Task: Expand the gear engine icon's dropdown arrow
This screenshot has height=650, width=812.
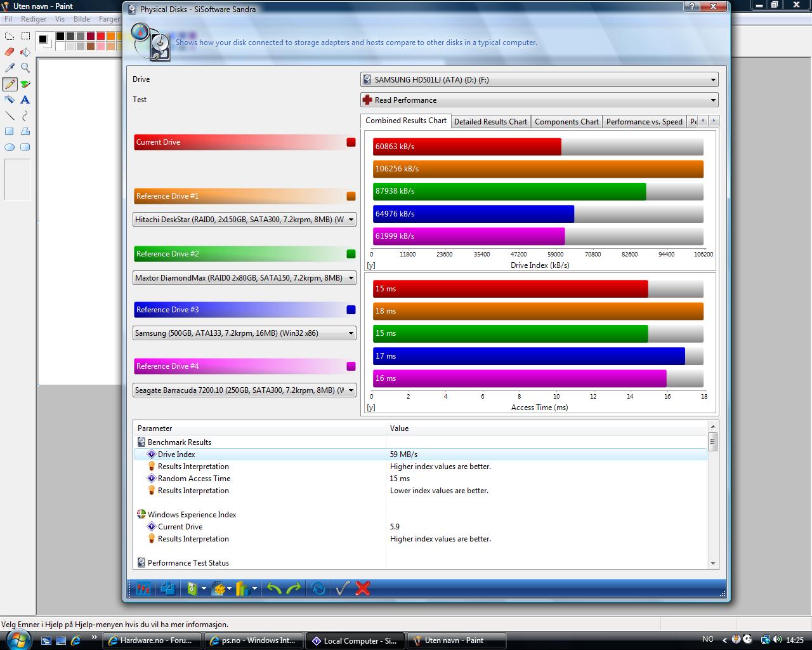Action: point(229,589)
